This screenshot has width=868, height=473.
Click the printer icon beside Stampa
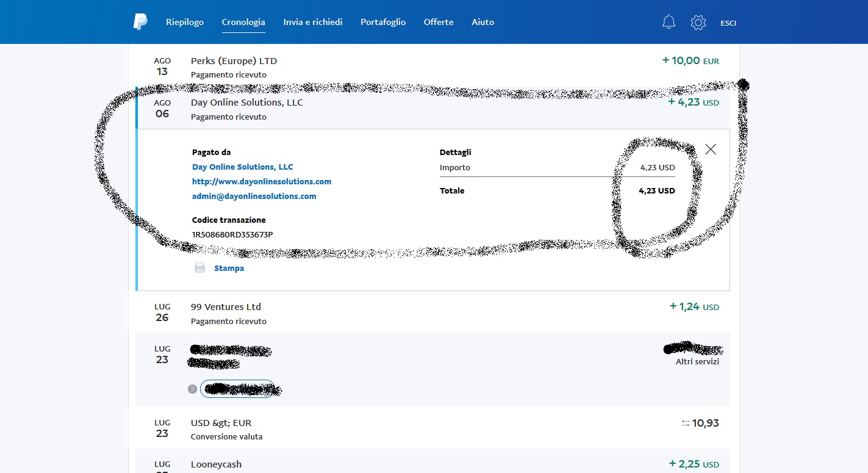pos(199,268)
